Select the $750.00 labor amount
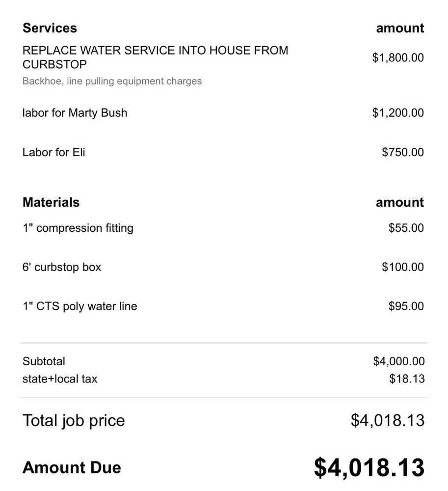 tap(402, 152)
